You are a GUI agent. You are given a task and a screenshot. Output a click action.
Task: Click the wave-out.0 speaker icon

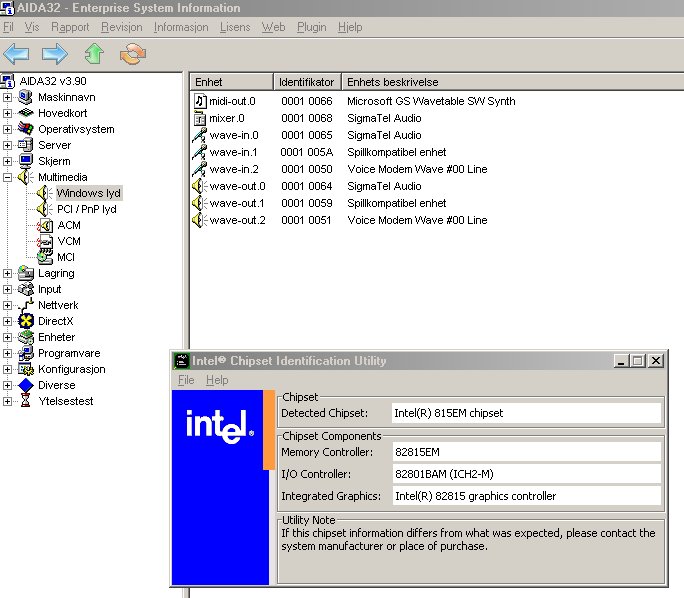(x=200, y=186)
